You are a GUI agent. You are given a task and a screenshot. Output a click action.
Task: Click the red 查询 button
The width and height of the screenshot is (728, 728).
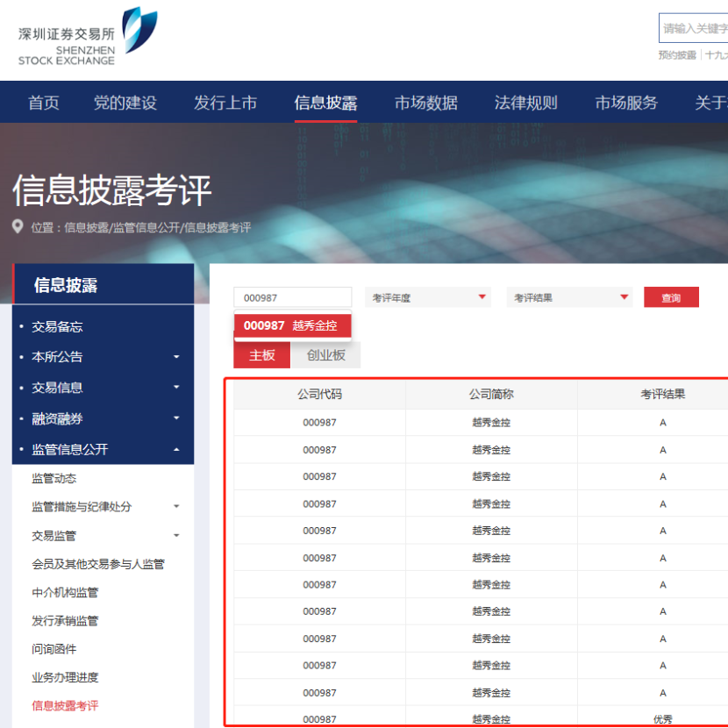point(671,298)
